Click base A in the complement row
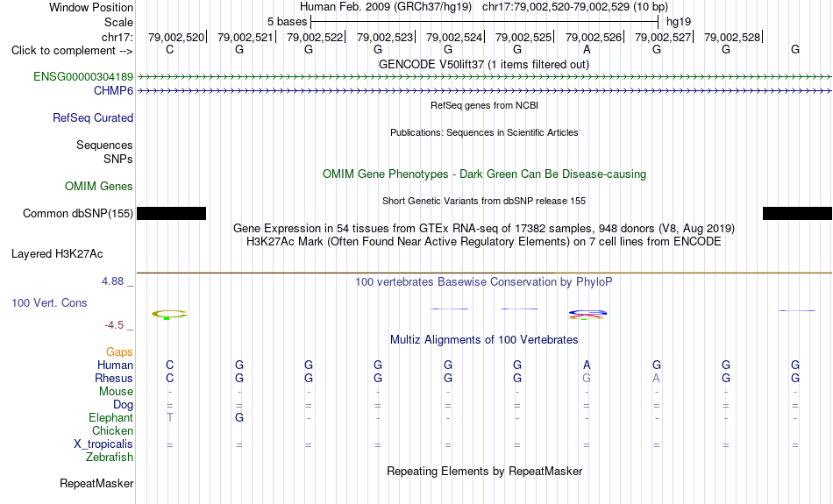The width and height of the screenshot is (833, 504). 587,50
